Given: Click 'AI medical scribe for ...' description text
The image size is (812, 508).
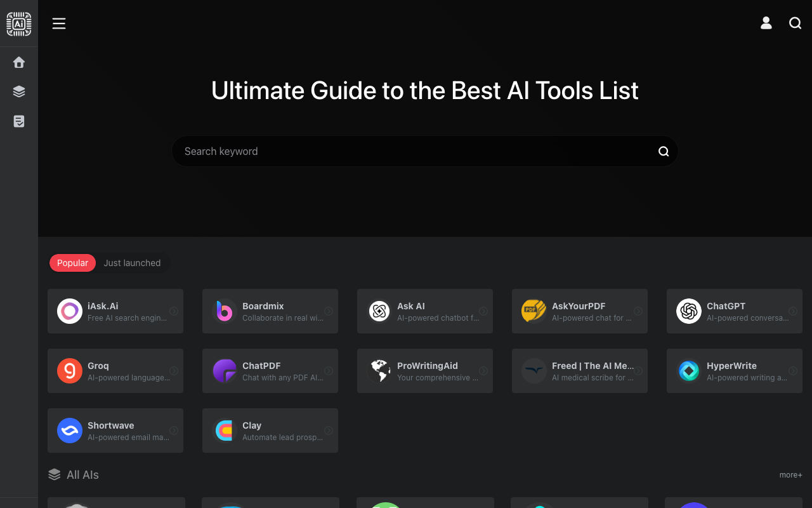Looking at the screenshot, I should coord(593,378).
